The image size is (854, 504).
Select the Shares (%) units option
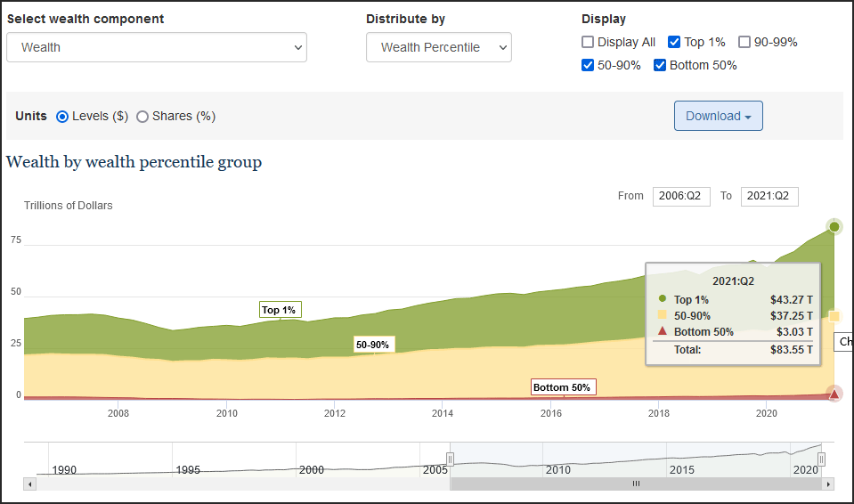[x=142, y=117]
